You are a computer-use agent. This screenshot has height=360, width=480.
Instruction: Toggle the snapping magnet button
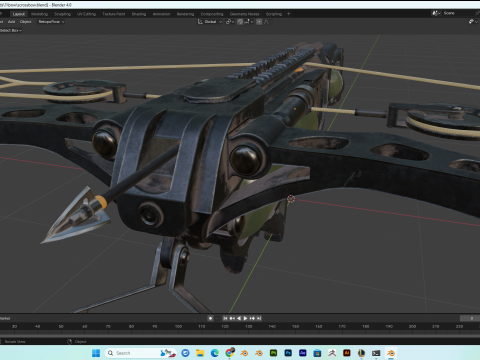click(240, 22)
